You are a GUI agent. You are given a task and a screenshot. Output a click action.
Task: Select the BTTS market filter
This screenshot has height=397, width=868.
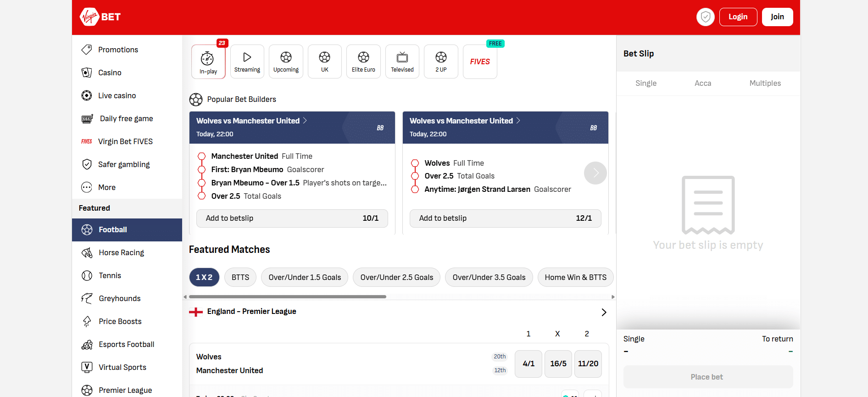[240, 277]
